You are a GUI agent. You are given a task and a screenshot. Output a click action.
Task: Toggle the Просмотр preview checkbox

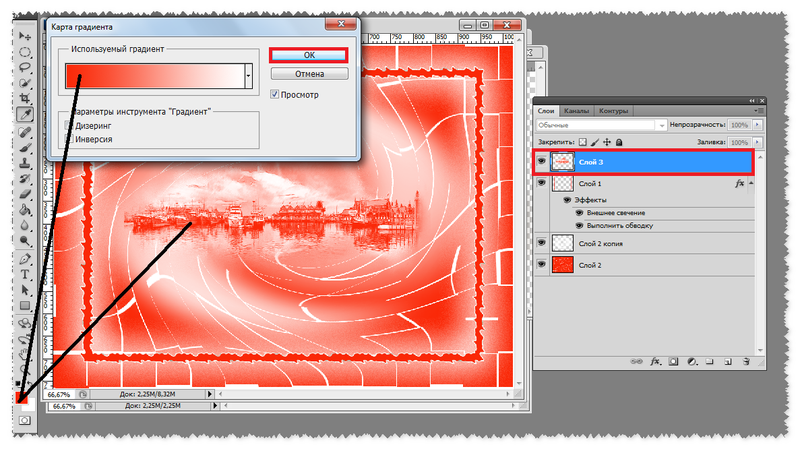[x=274, y=94]
